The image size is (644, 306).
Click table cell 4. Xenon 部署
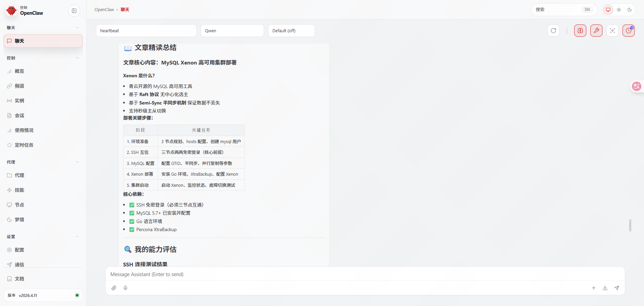coord(141,174)
